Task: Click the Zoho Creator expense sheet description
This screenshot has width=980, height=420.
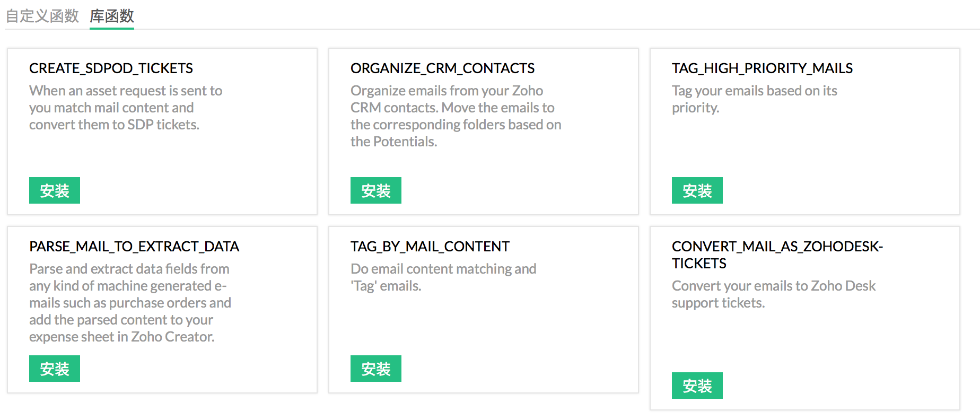Action: coord(130,303)
